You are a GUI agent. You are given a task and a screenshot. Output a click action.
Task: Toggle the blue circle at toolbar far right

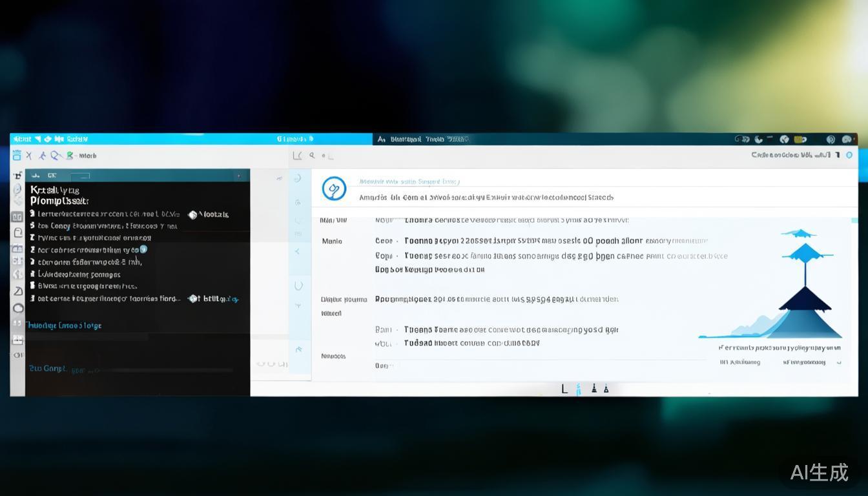pyautogui.click(x=849, y=155)
